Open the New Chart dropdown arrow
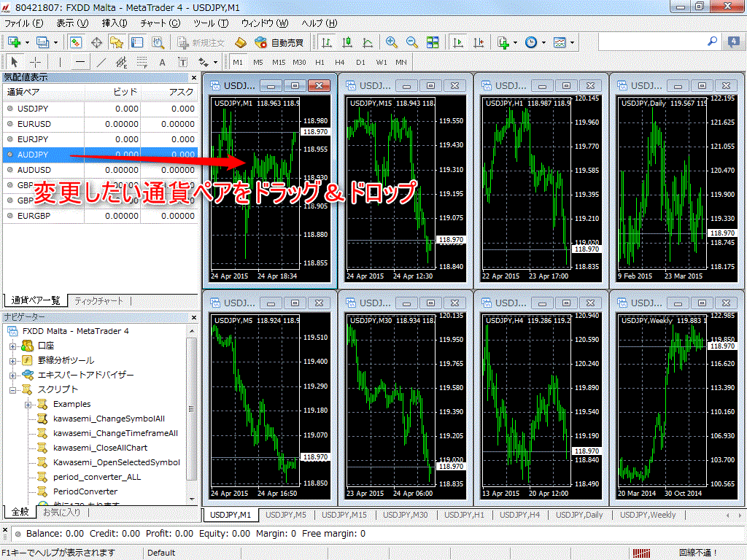Viewport: 747px width, 560px height. [x=27, y=42]
